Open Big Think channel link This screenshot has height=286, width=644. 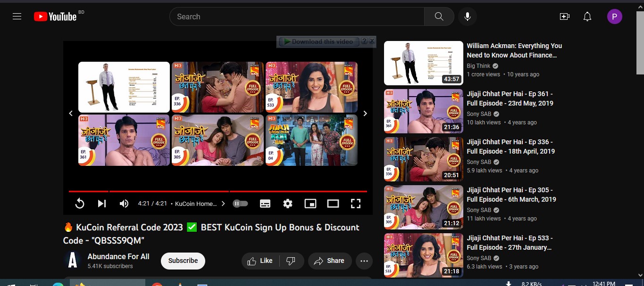tap(478, 66)
